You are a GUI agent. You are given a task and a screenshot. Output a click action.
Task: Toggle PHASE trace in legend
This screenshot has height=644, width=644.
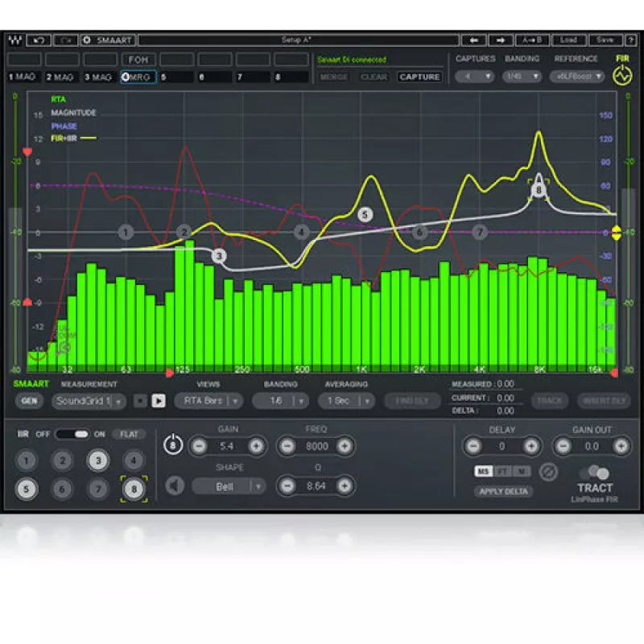tap(64, 126)
